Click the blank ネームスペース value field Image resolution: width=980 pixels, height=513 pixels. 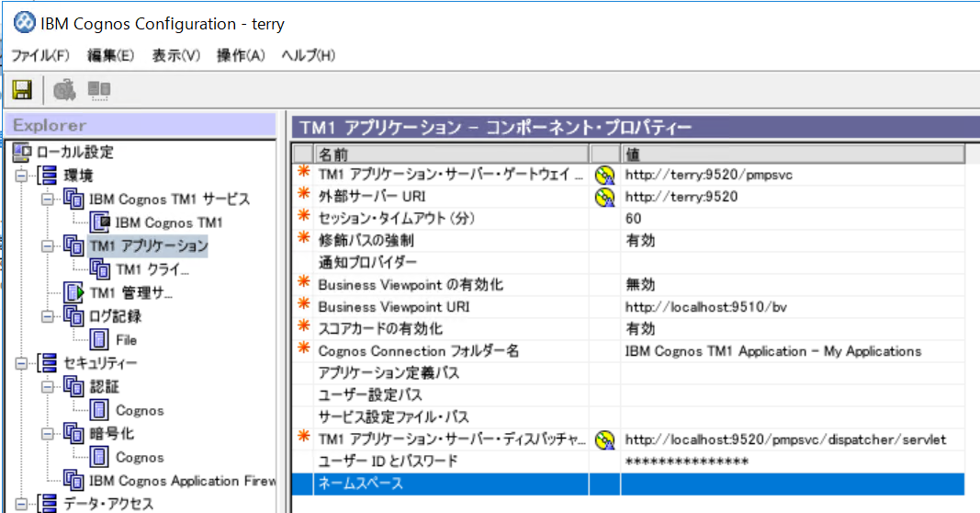(x=793, y=484)
